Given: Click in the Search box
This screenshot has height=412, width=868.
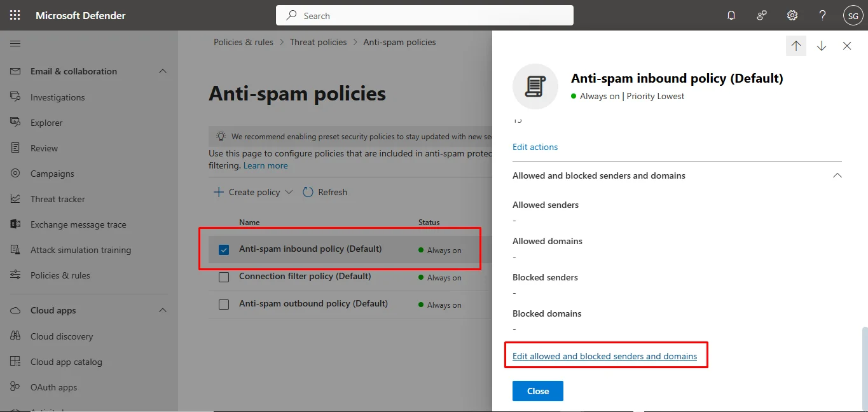Looking at the screenshot, I should click(x=425, y=15).
